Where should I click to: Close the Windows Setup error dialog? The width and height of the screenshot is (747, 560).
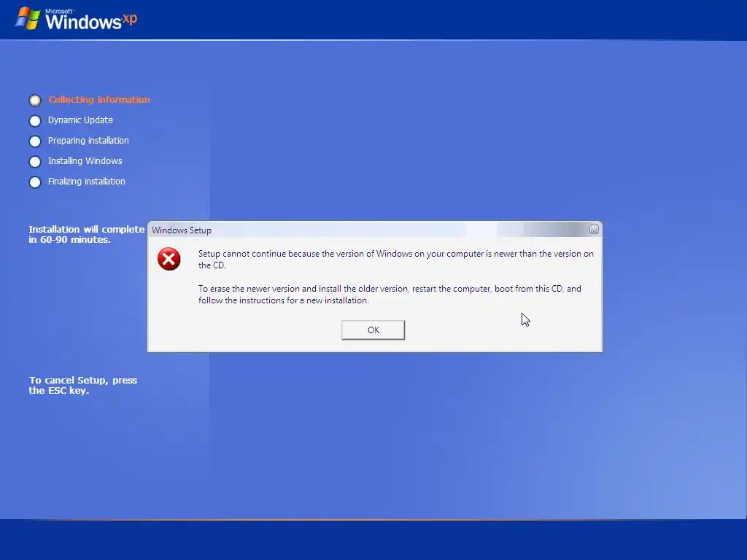coord(594,230)
